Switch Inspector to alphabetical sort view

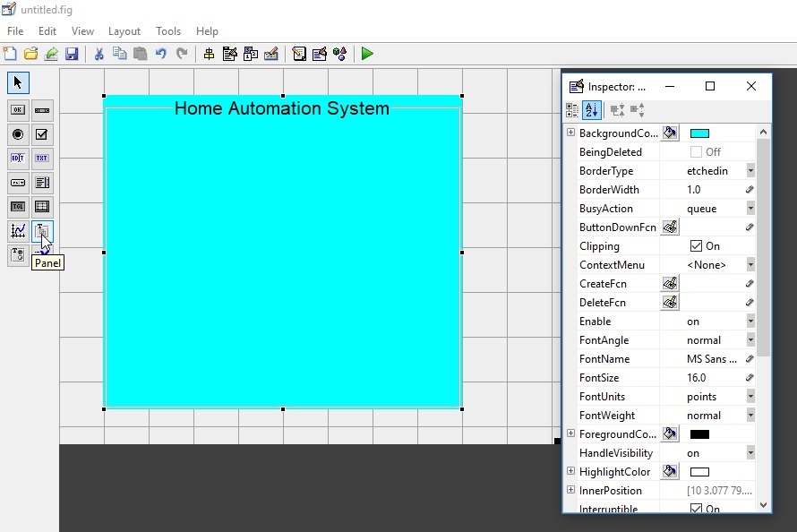click(591, 109)
